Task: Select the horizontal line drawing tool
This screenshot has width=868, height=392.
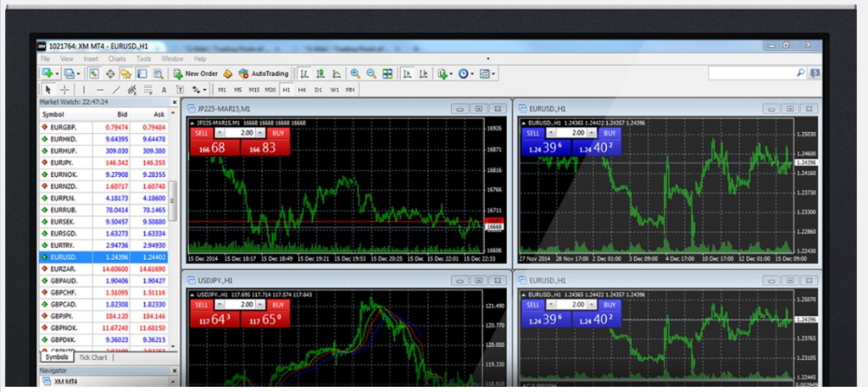Action: [100, 89]
